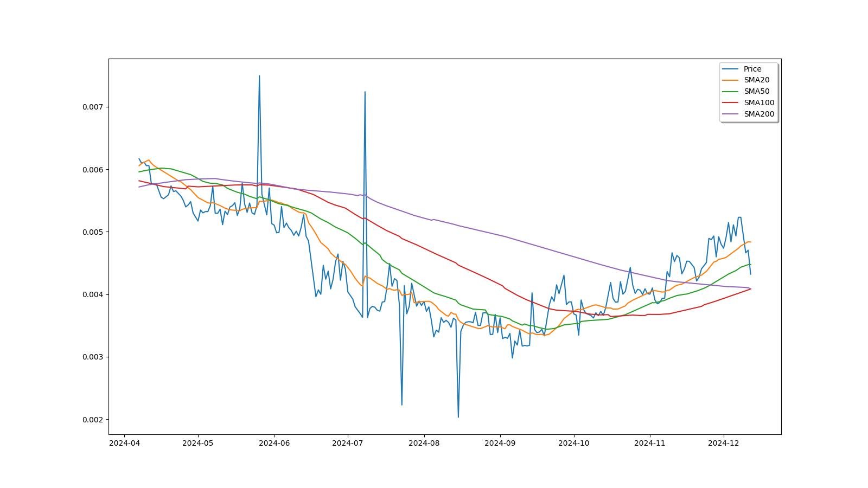Screen dimensions: 868x488
Task: Click the orange SMA20 line swatch in legend
Action: pos(731,80)
